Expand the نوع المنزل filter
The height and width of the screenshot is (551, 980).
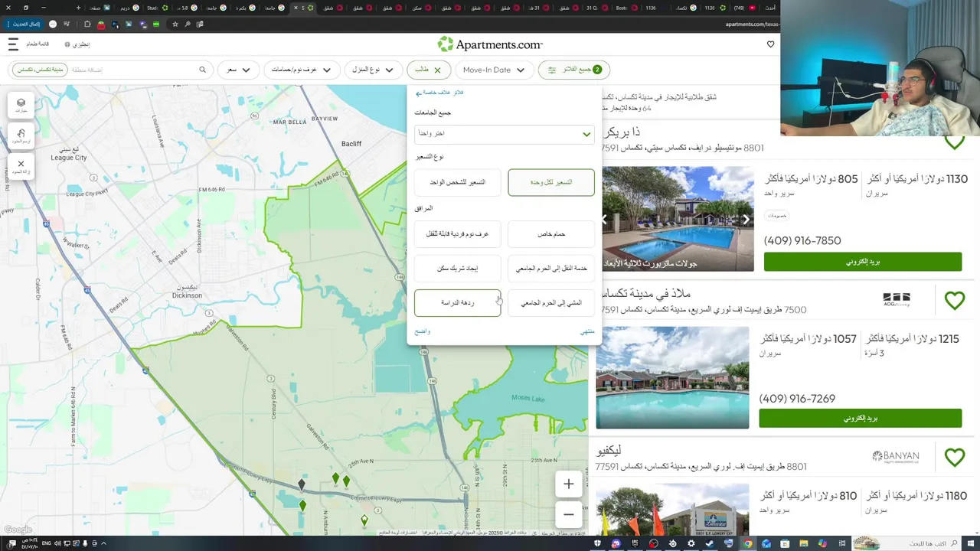click(x=373, y=70)
